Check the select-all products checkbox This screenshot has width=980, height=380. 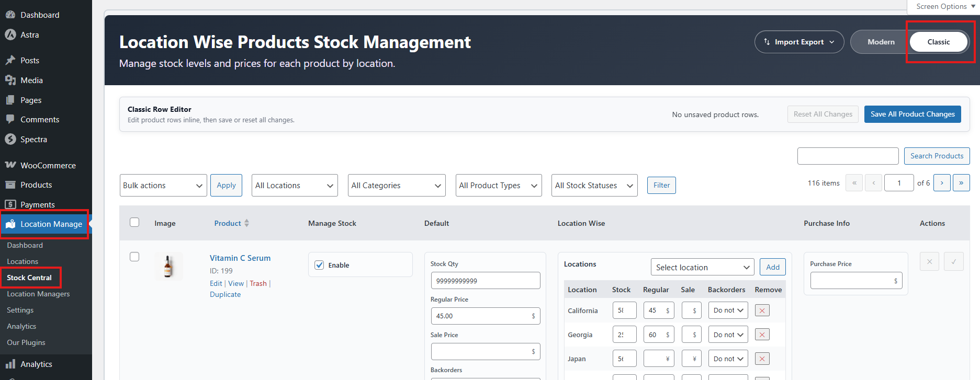pos(134,222)
